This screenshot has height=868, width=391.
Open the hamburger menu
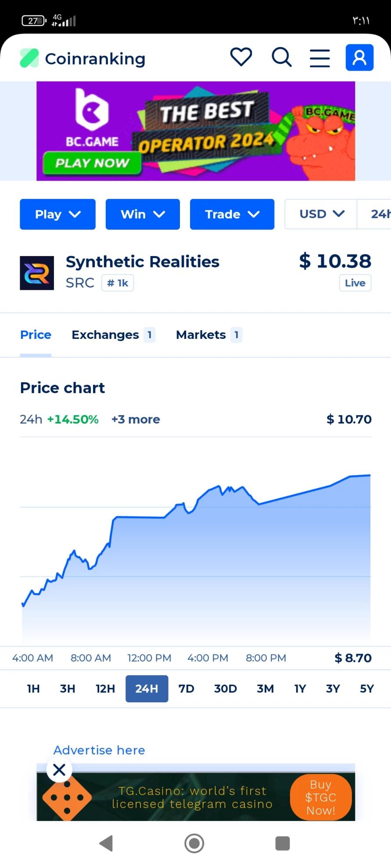coord(320,58)
